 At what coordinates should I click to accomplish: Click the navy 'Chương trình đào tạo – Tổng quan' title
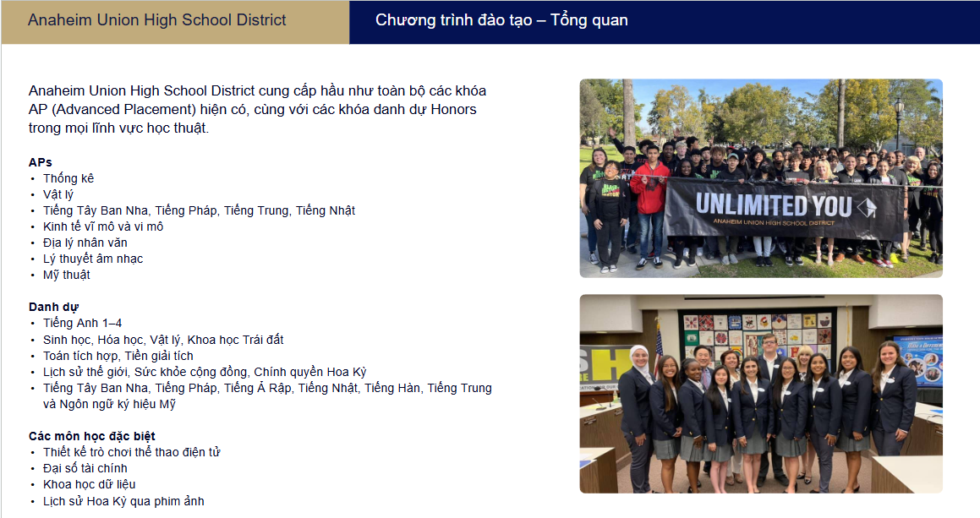click(501, 20)
